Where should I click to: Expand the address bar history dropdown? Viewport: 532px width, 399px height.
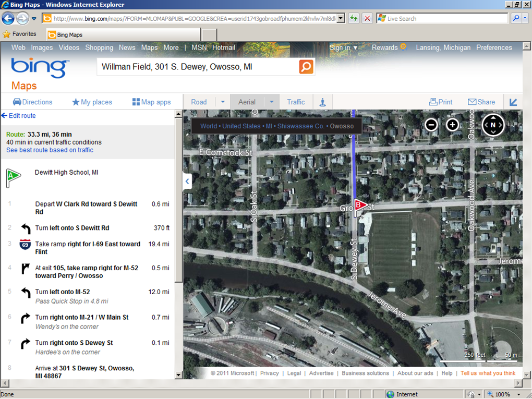(341, 19)
